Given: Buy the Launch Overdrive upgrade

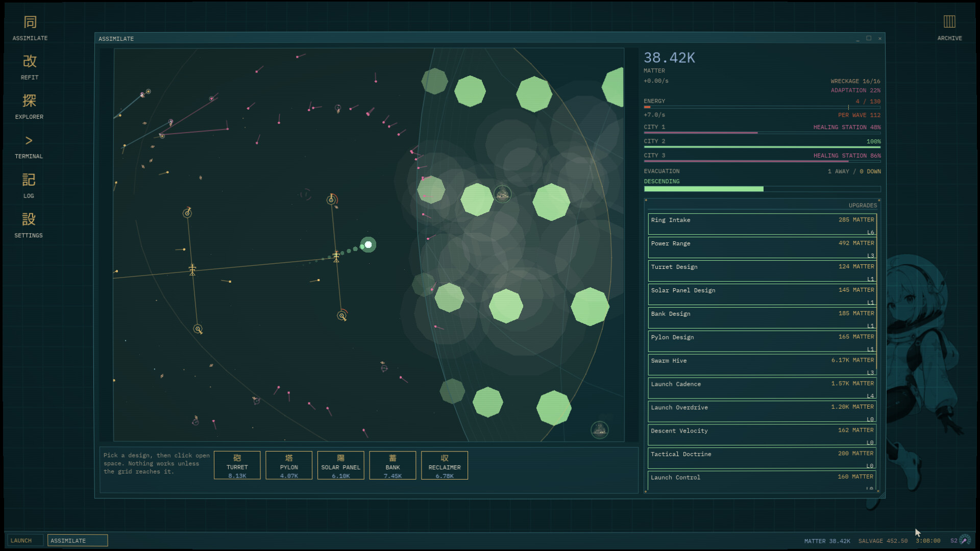Looking at the screenshot, I should pos(762,412).
